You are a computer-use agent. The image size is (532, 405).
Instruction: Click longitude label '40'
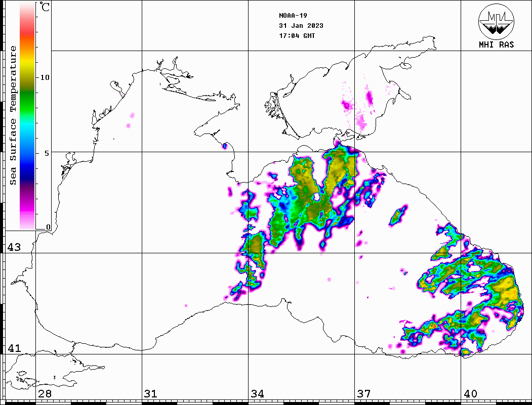pos(470,394)
